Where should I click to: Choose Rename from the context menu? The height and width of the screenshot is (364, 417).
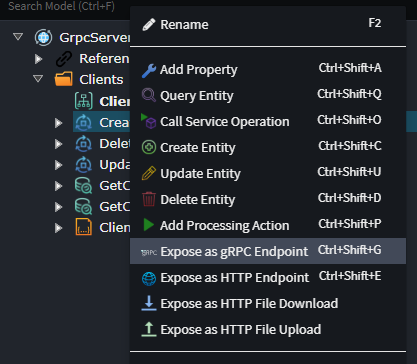pyautogui.click(x=268, y=25)
